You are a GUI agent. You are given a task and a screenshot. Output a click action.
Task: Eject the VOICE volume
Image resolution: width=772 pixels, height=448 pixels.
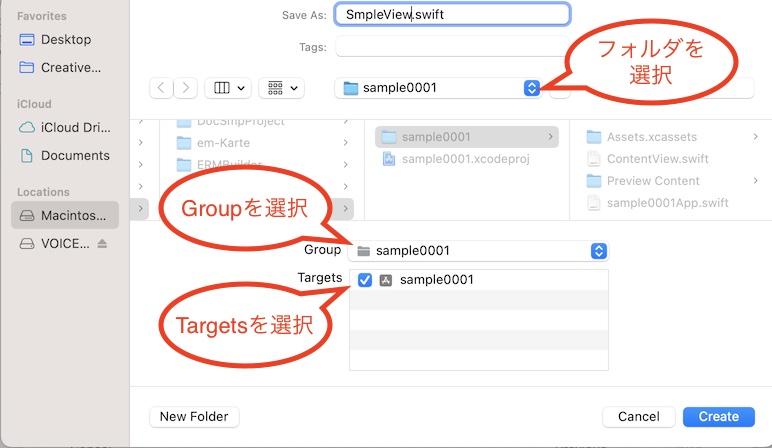[x=101, y=244]
